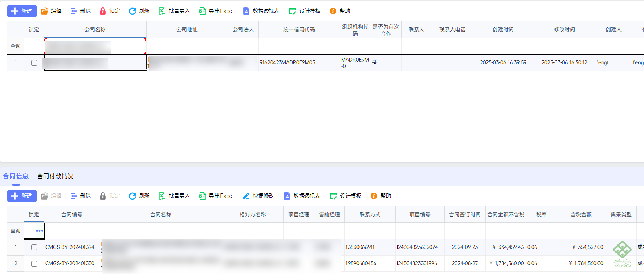Screen dimensions: 644x280
Task: Open the ellipsis filter in 锁定 query cell
Action: (x=39, y=231)
